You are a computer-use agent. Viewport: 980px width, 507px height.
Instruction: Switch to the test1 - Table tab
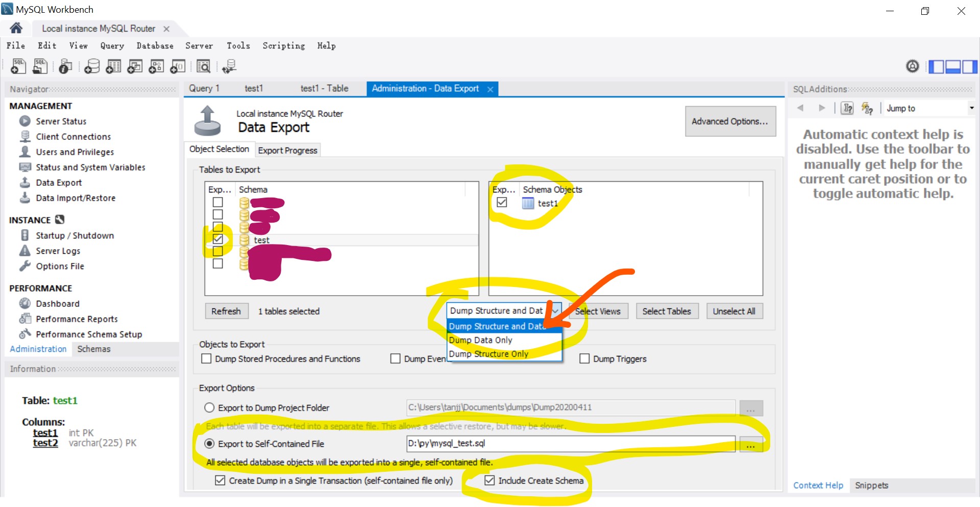(325, 88)
